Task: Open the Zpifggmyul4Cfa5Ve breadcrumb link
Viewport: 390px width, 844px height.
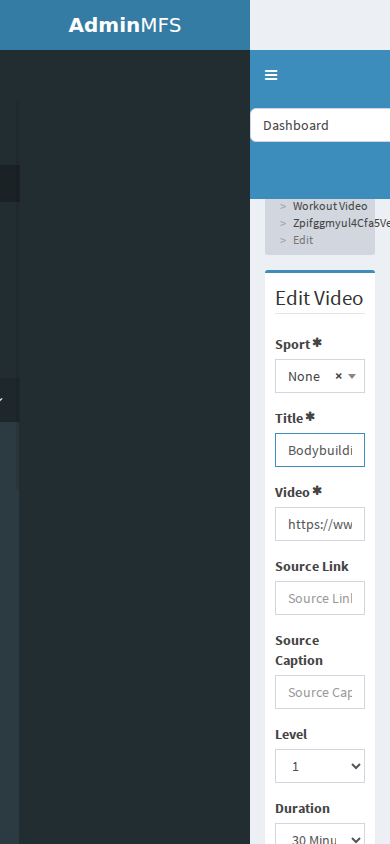Action: [x=341, y=223]
